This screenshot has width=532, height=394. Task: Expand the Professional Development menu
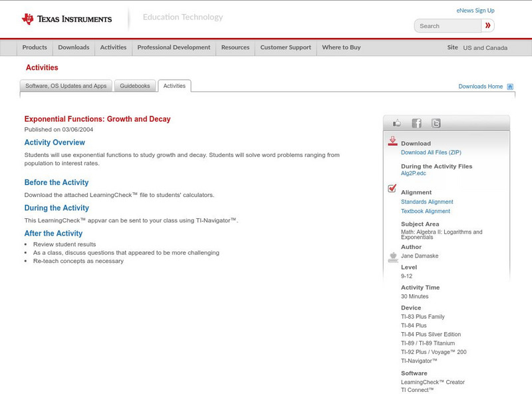click(x=174, y=47)
